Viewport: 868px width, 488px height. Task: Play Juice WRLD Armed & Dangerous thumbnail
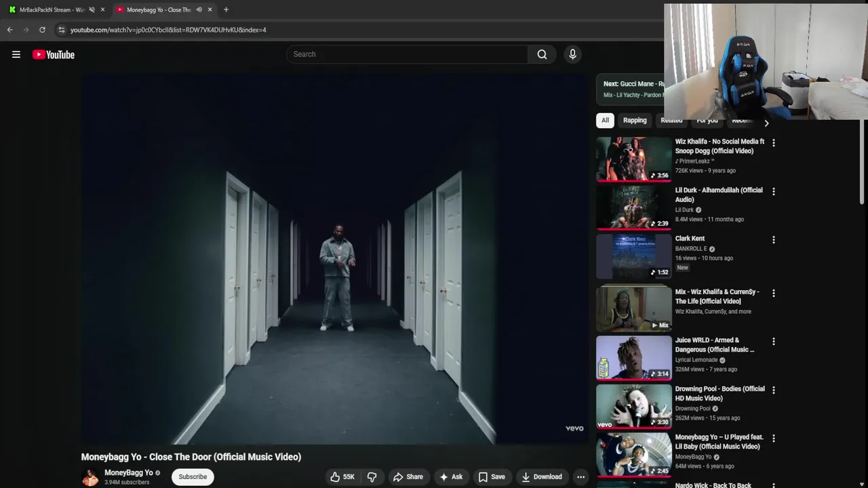point(633,358)
